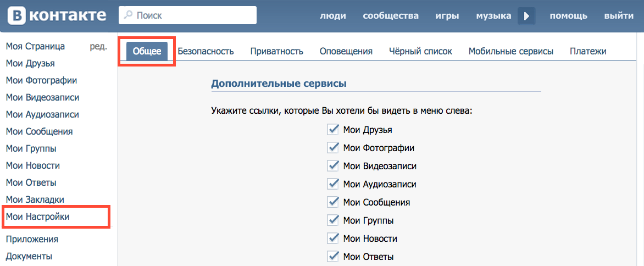
Task: Click the music play button in header
Action: pyautogui.click(x=526, y=16)
